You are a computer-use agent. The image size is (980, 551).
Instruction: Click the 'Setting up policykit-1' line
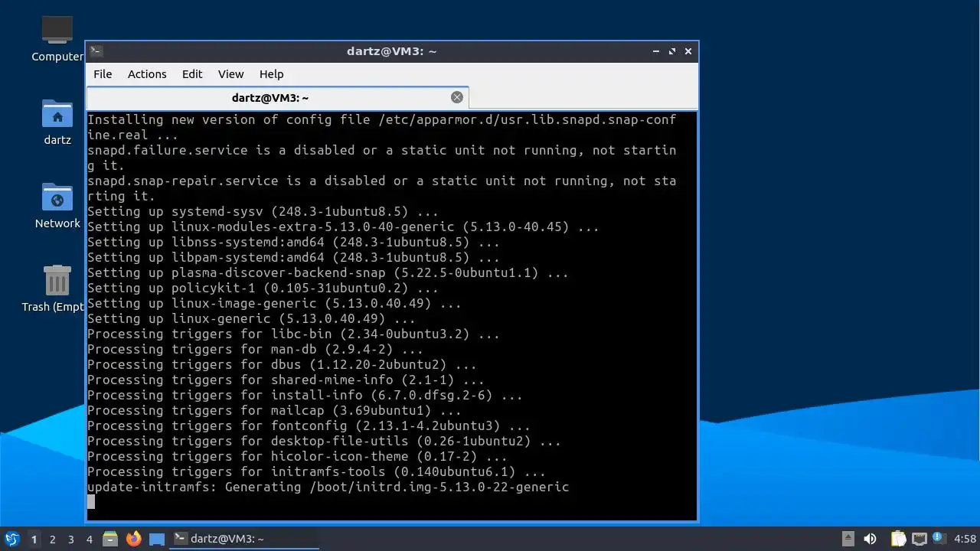pyautogui.click(x=263, y=288)
